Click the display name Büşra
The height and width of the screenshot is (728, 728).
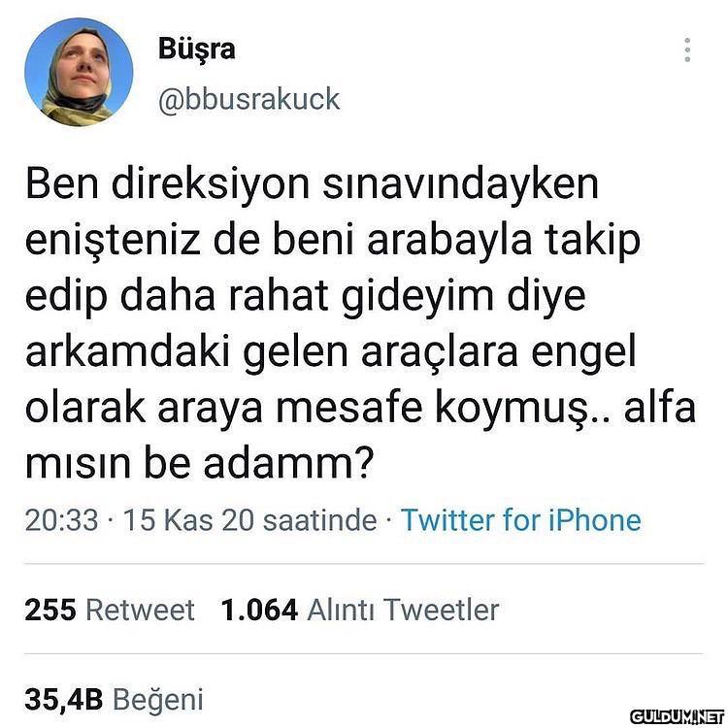tap(197, 49)
